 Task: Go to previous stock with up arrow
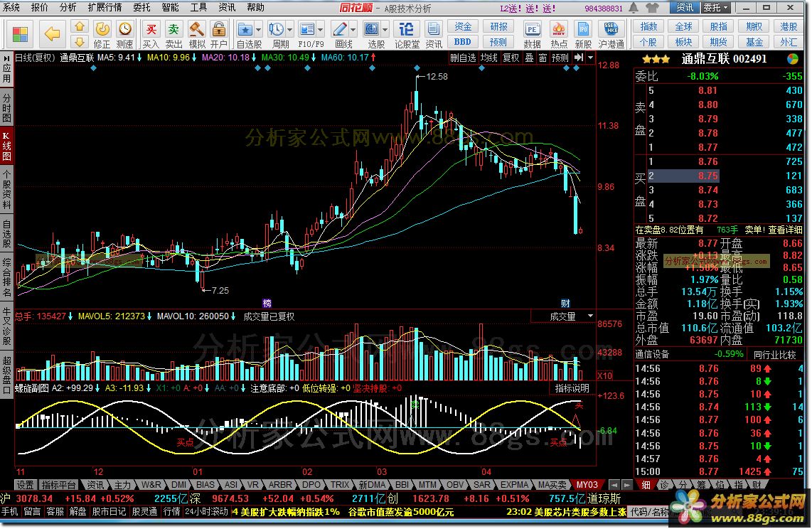point(79,26)
